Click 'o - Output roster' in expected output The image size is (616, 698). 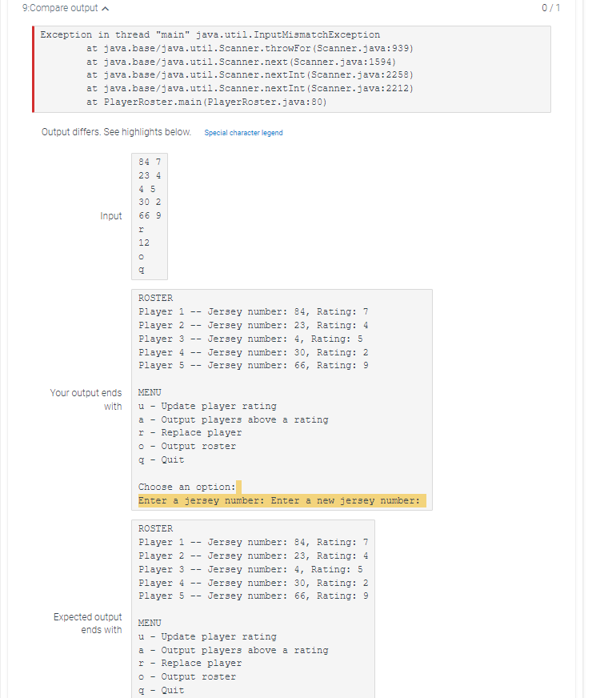point(187,676)
